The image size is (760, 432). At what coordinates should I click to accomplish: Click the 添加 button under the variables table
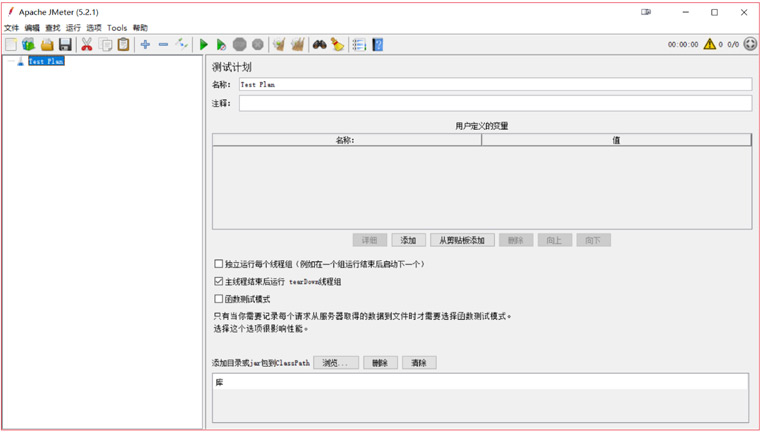[x=409, y=240]
